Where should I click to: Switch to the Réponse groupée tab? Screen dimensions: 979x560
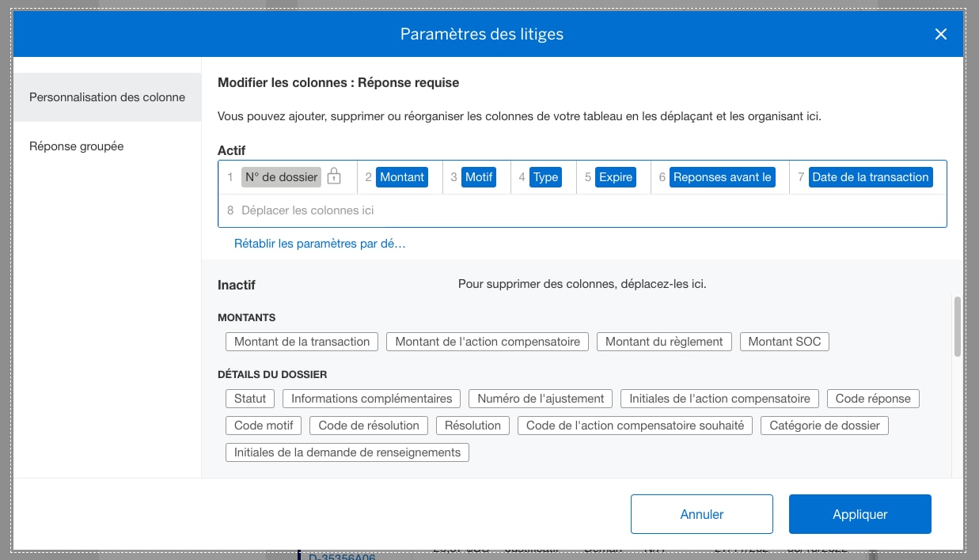click(76, 146)
